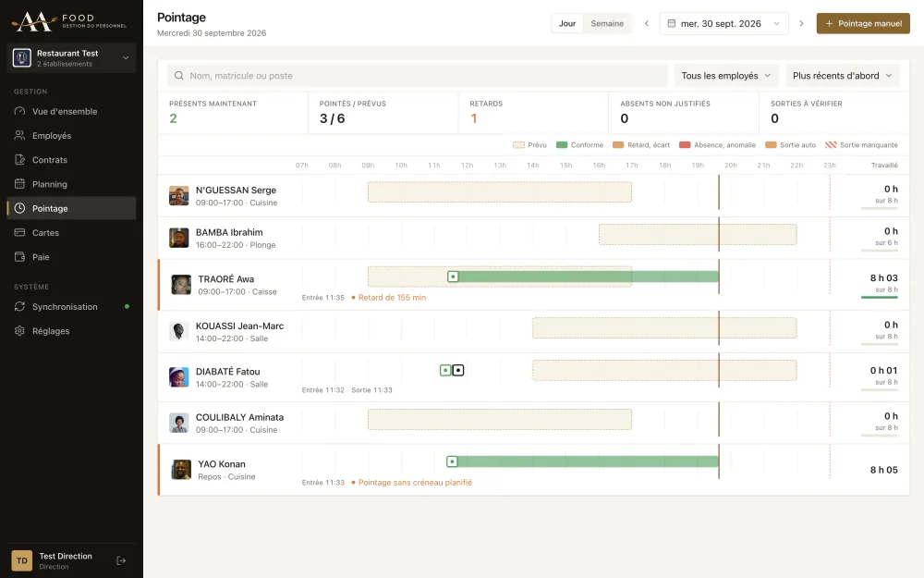
Task: Click the Retards stat card
Action: tap(533, 112)
